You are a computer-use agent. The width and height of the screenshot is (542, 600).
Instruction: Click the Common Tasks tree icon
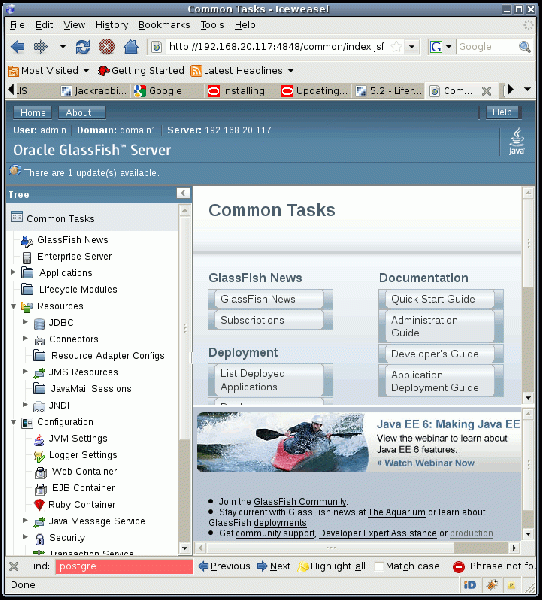click(x=17, y=217)
